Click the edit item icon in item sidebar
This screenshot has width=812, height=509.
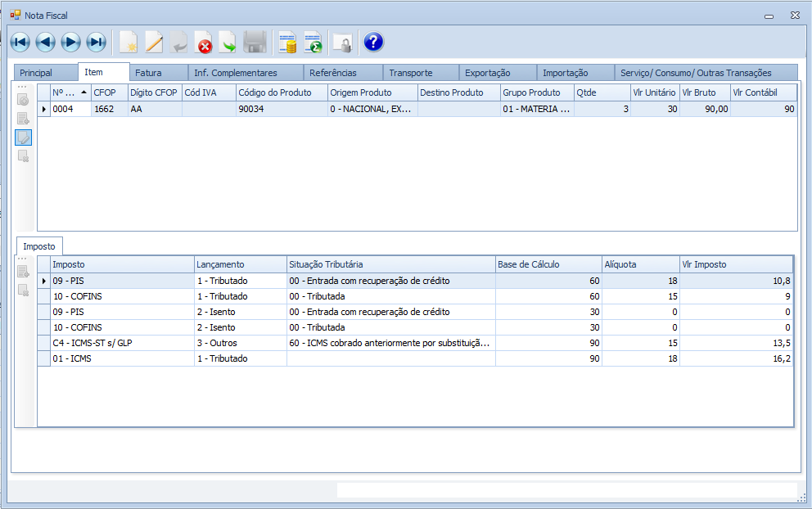23,137
